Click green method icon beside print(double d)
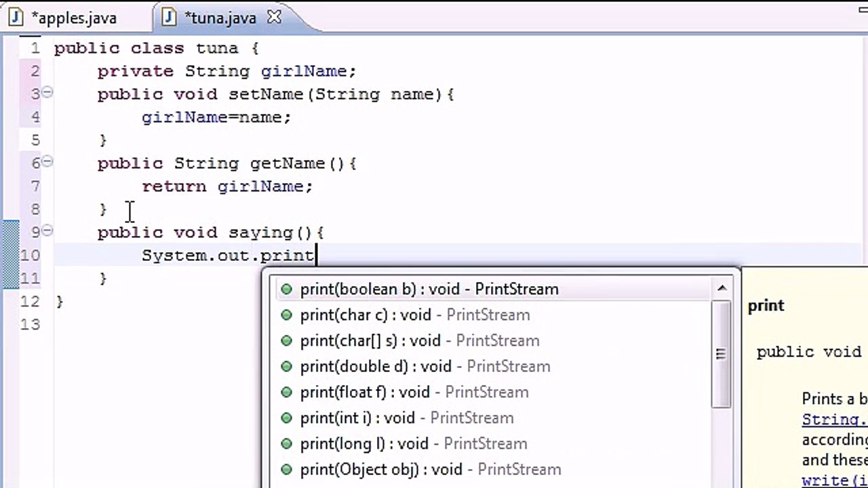This screenshot has width=868, height=488. (x=286, y=367)
